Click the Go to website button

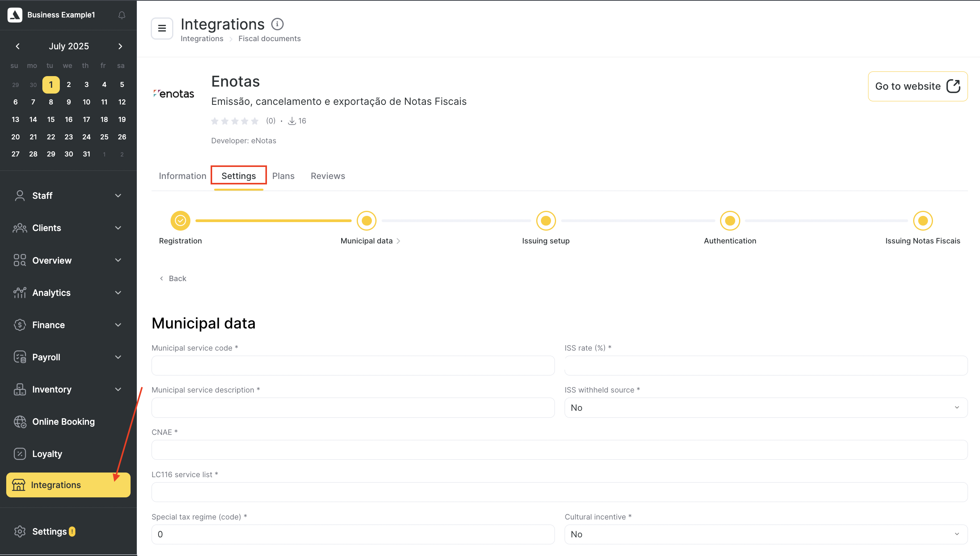(918, 86)
